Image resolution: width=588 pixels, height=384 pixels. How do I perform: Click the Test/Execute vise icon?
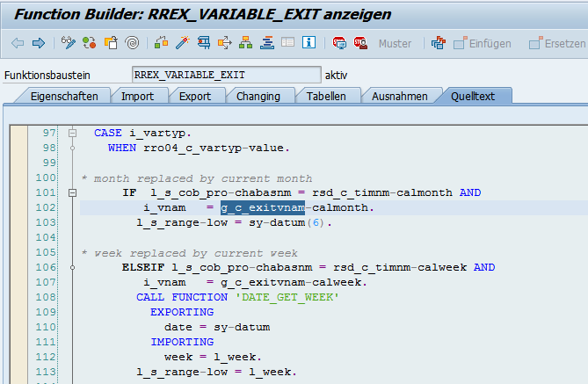(x=204, y=43)
